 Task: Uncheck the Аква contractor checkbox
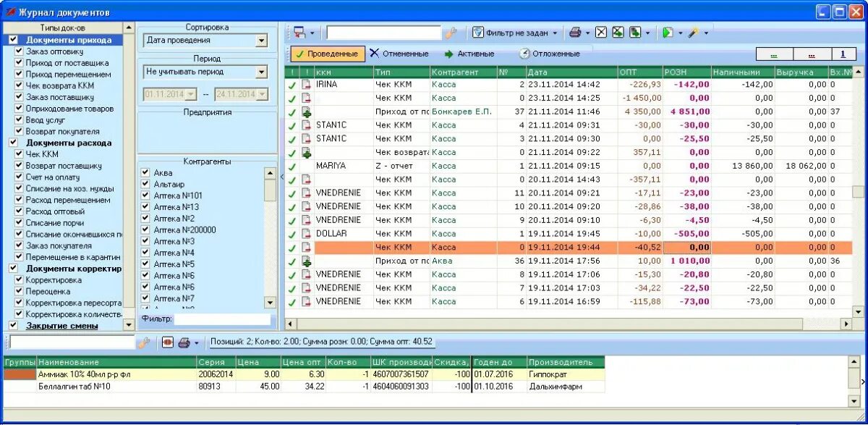tap(145, 173)
